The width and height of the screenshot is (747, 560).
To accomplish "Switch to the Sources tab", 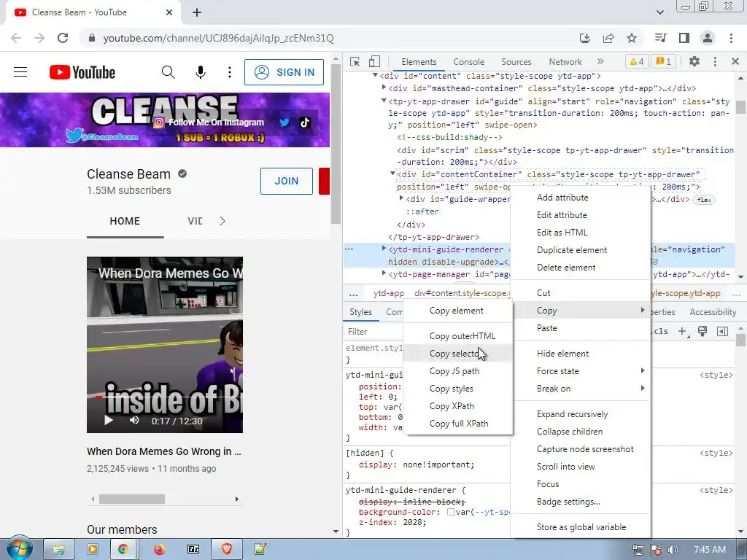I will pyautogui.click(x=516, y=62).
